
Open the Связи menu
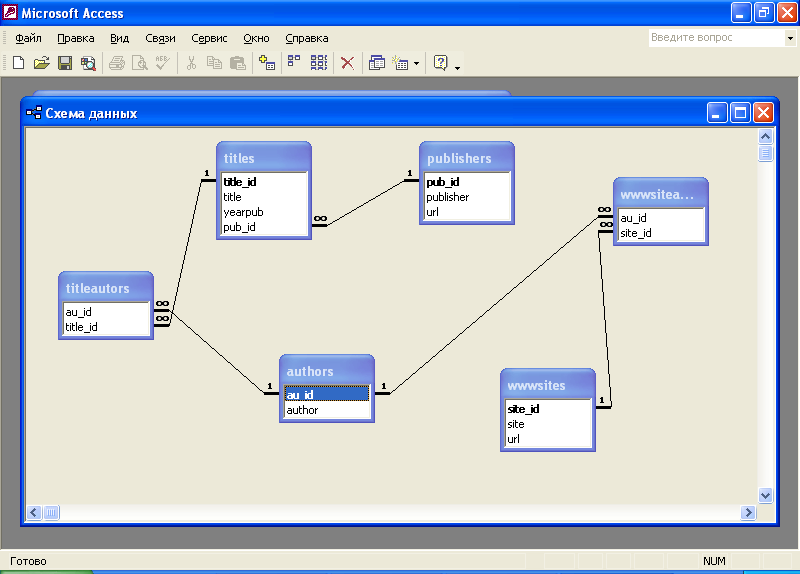(160, 38)
